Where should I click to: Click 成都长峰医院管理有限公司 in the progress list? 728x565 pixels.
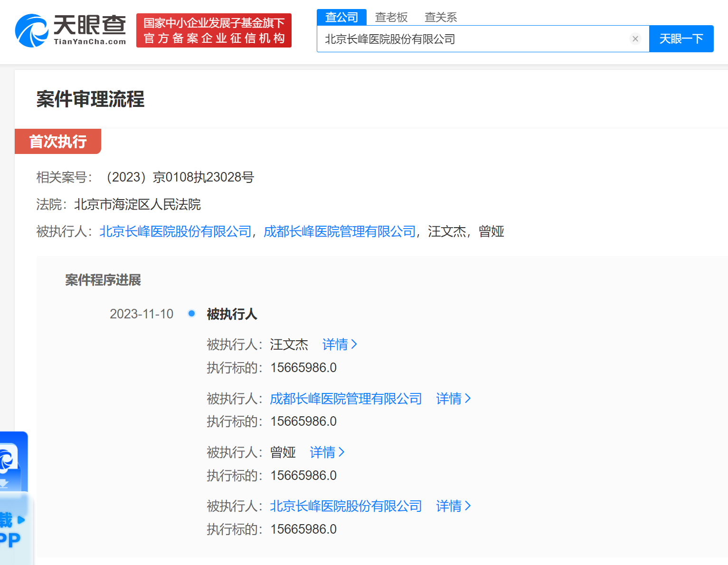pyautogui.click(x=346, y=399)
